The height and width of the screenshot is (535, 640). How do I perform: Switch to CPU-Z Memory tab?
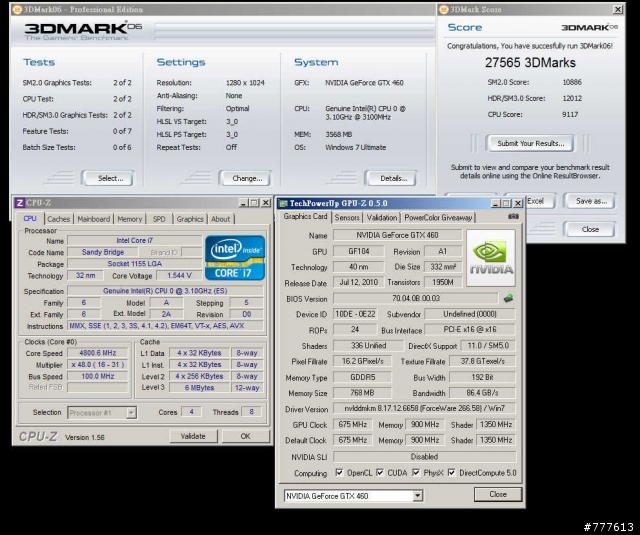129,219
